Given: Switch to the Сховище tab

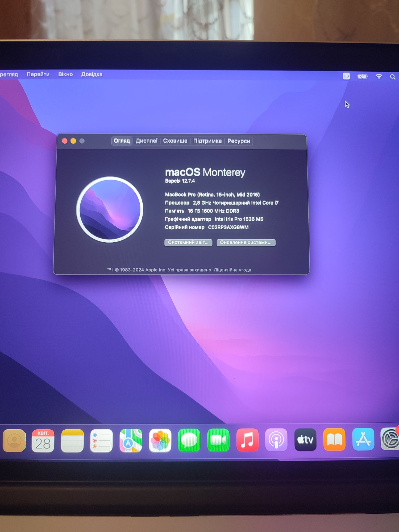Looking at the screenshot, I should 175,141.
